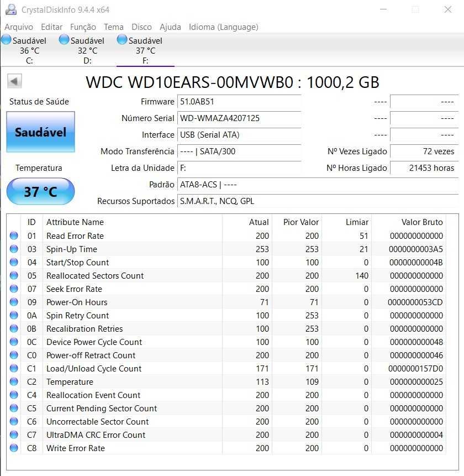Click status icon of Reallocated Sectors Count row
The width and height of the screenshot is (464, 476).
(x=14, y=275)
